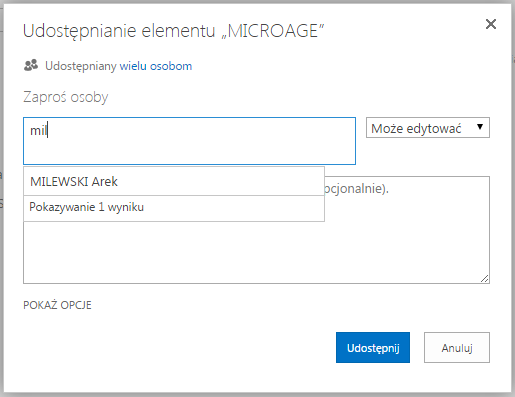
Task: Focus the invite people input containing 'mil'
Action: point(189,141)
